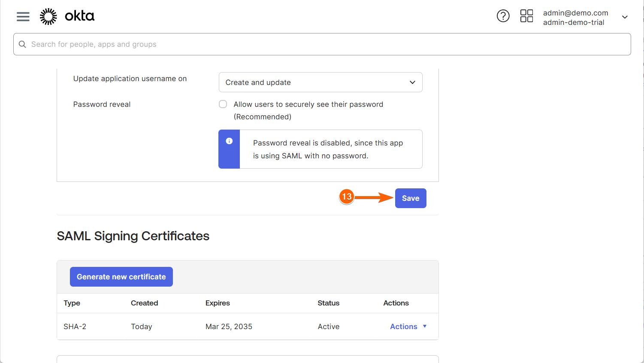The width and height of the screenshot is (644, 363).
Task: Open the hamburger navigation menu
Action: pyautogui.click(x=23, y=17)
